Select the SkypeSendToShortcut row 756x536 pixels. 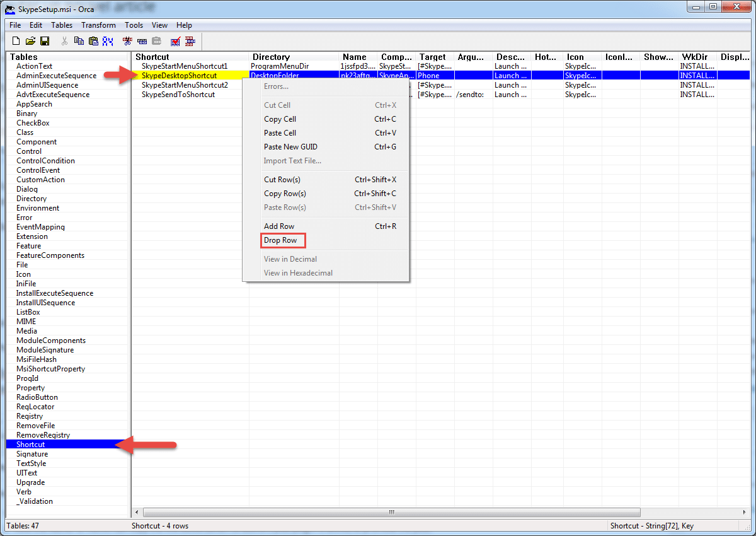(178, 95)
